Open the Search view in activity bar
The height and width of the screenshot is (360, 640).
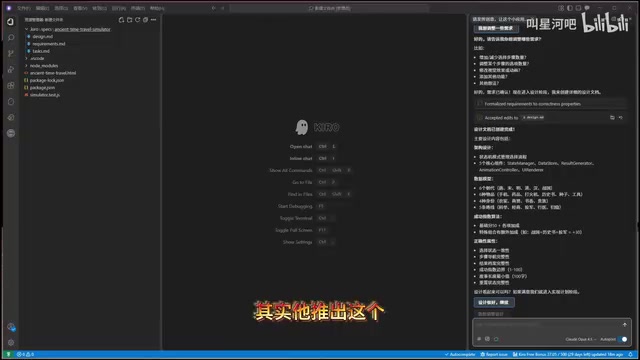pos(11,38)
